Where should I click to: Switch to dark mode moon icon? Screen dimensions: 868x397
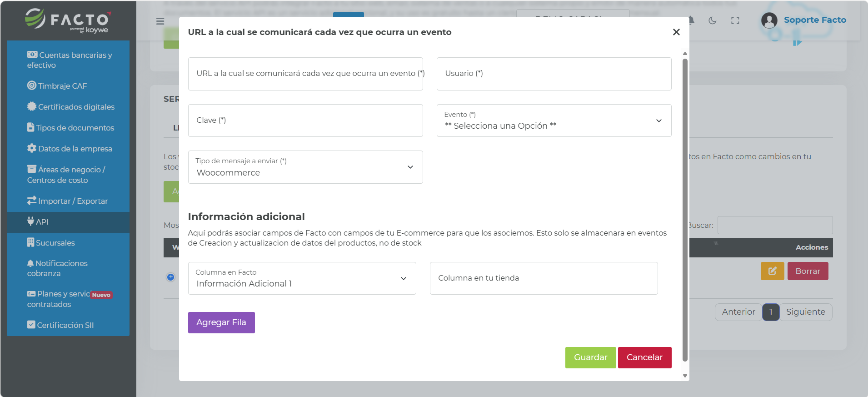tap(713, 20)
